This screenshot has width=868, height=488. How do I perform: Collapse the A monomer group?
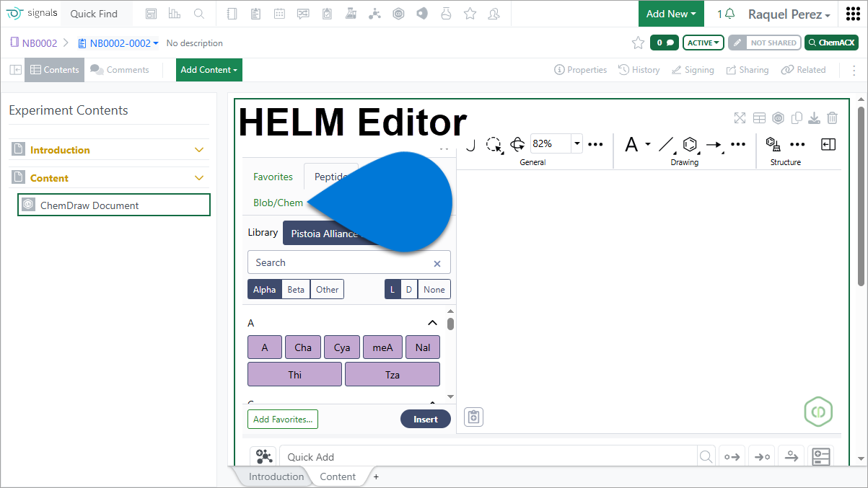pos(433,323)
